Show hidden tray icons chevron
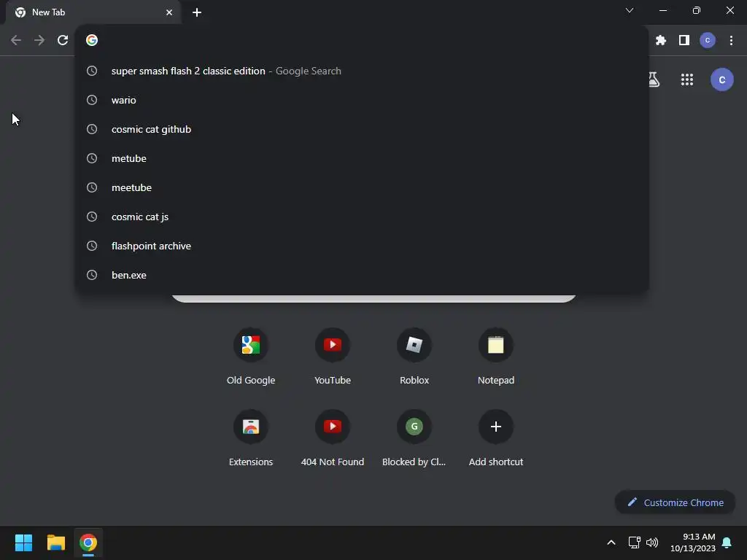747x560 pixels. (x=611, y=542)
